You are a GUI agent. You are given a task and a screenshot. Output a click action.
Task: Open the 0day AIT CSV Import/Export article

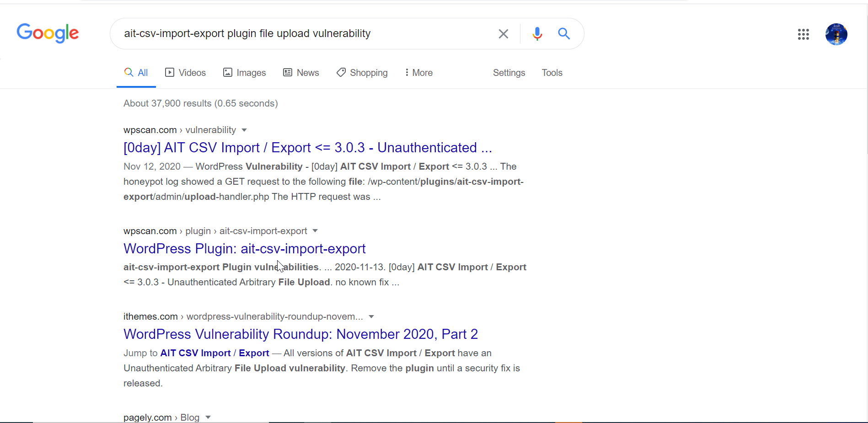[307, 147]
